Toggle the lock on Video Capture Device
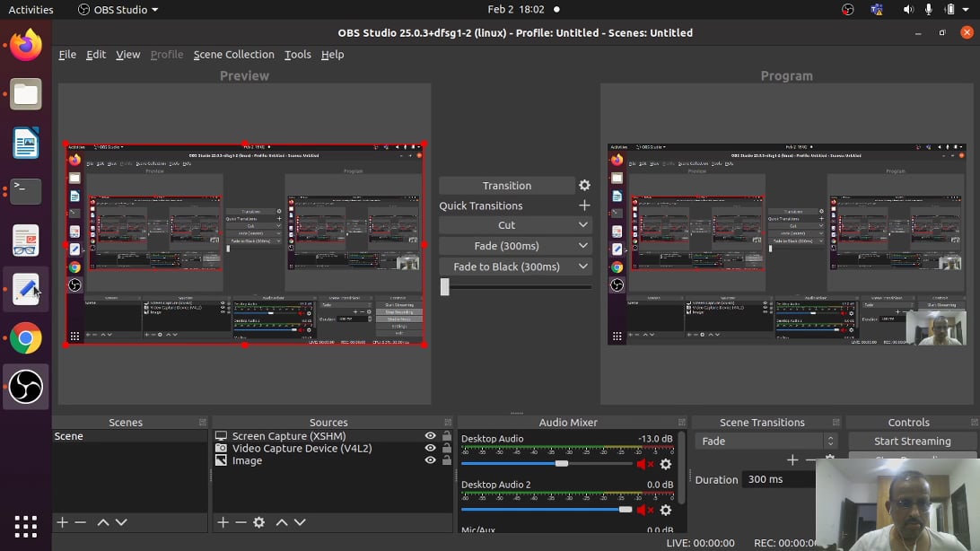The height and width of the screenshot is (551, 980). coord(446,448)
